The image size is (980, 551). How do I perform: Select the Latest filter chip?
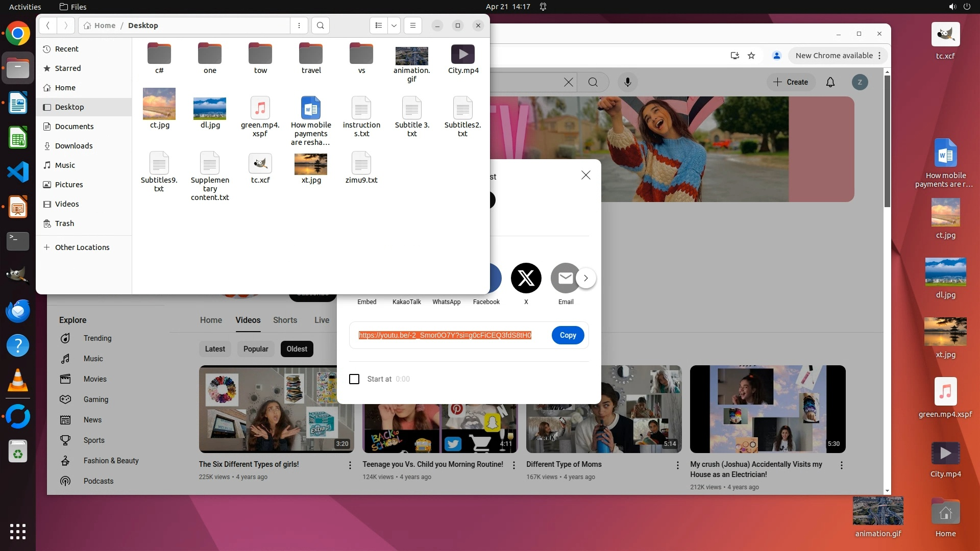(215, 349)
